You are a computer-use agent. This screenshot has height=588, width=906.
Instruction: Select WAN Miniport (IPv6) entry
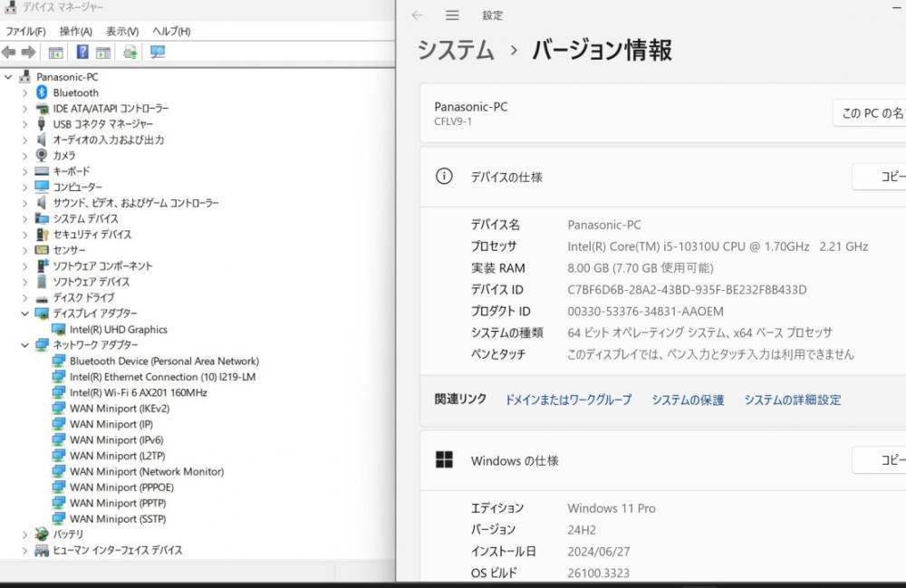point(117,439)
